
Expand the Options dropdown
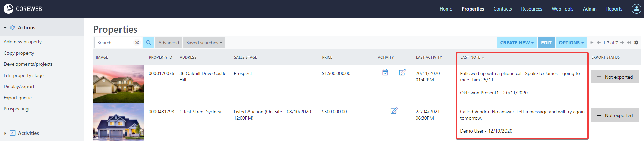click(x=571, y=43)
